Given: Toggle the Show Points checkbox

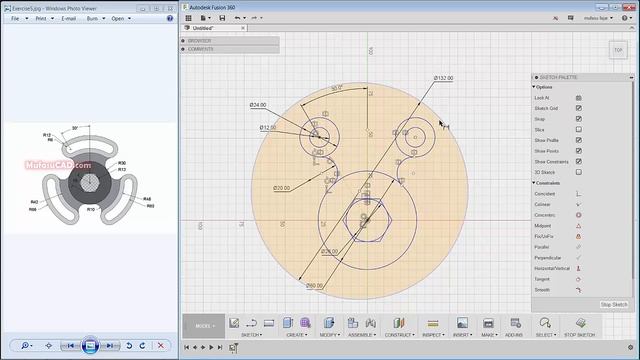Looking at the screenshot, I should point(578,151).
